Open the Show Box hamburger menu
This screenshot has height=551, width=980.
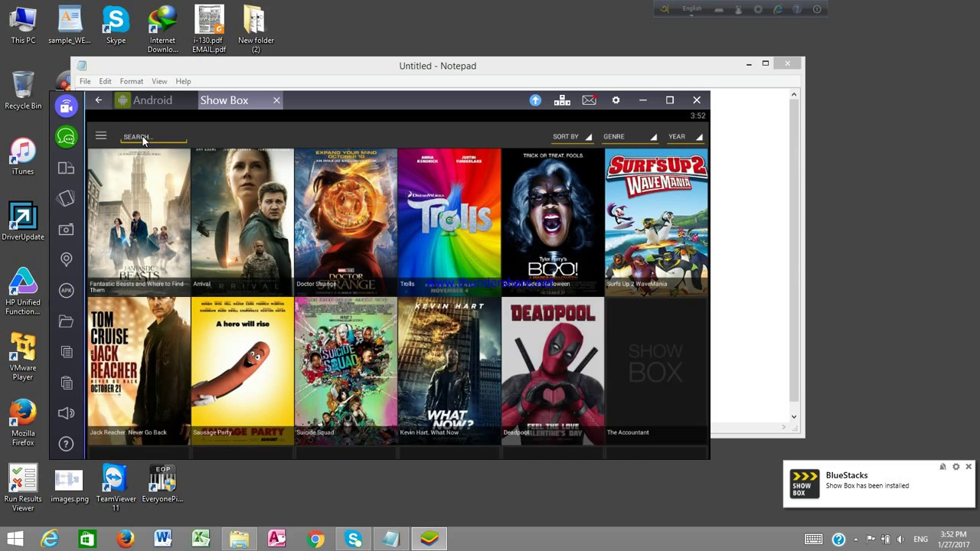pyautogui.click(x=101, y=136)
